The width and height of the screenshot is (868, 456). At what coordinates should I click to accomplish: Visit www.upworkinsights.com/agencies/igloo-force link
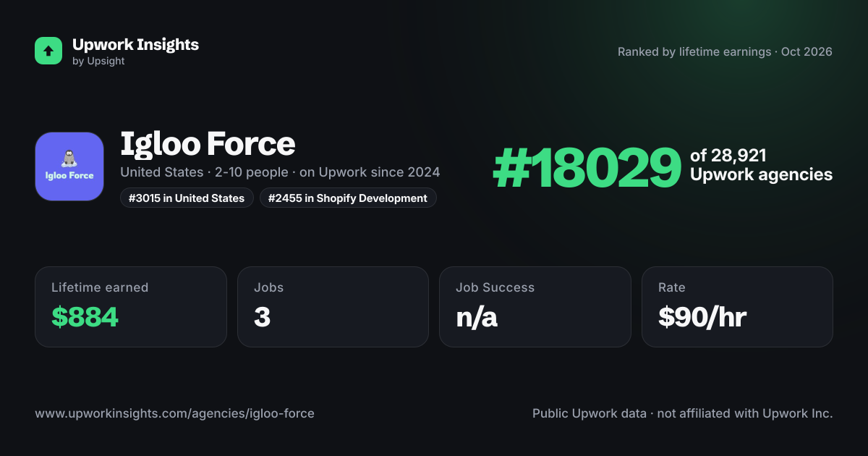[174, 414]
